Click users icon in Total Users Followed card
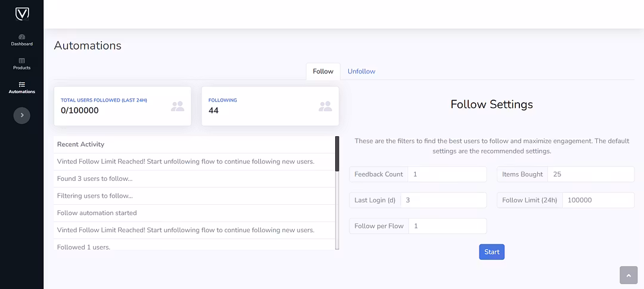 click(177, 106)
